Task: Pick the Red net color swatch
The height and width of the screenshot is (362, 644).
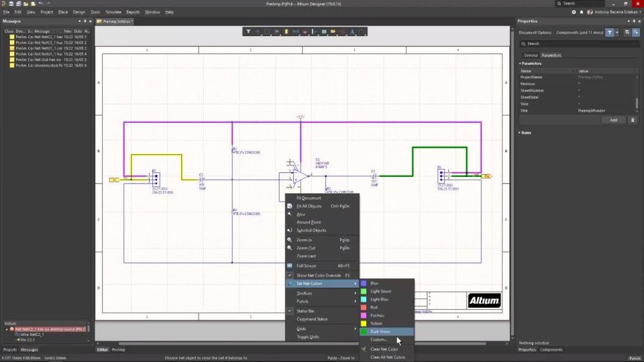Action: (364, 308)
